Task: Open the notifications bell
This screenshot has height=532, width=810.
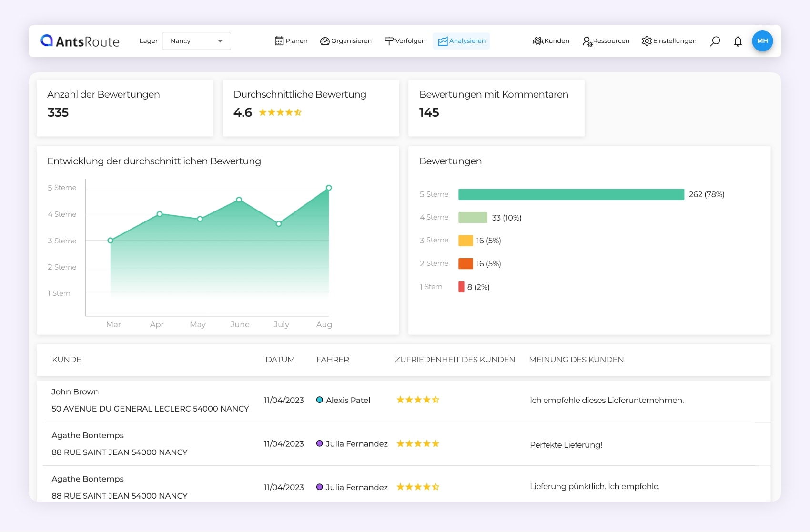Action: (738, 41)
